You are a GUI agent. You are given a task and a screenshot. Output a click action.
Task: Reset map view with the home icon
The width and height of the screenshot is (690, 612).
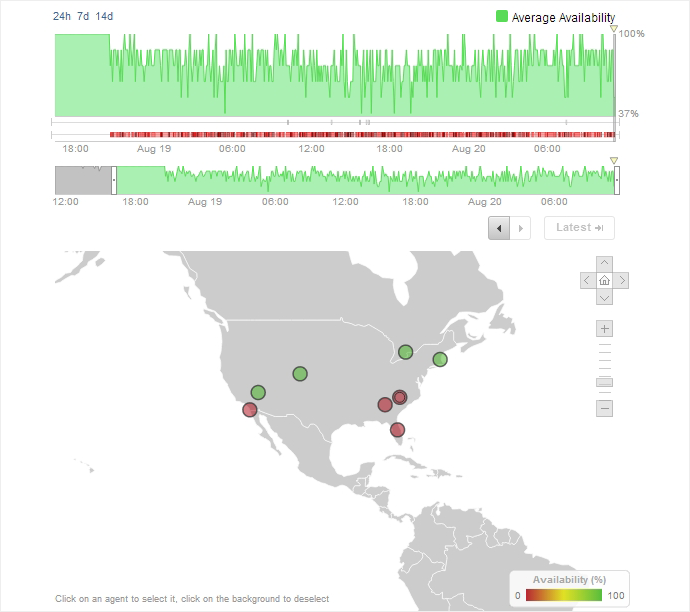604,281
